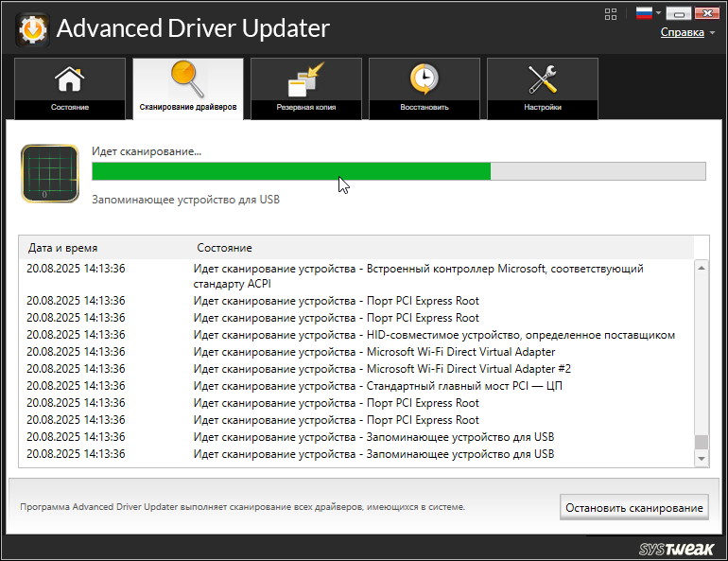Minimize the Advanced Driver Updater window
Screen dimensions: 728x561
[678, 13]
